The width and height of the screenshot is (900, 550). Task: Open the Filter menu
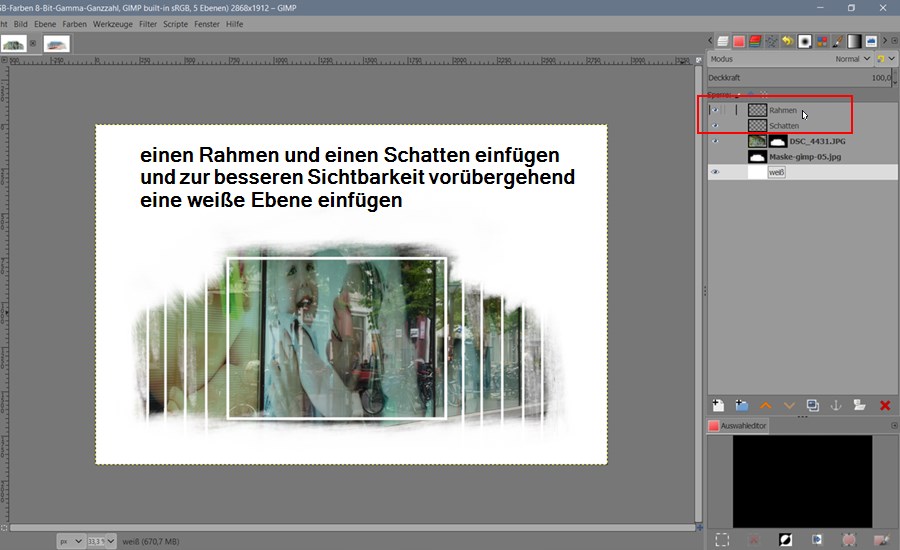click(x=147, y=23)
